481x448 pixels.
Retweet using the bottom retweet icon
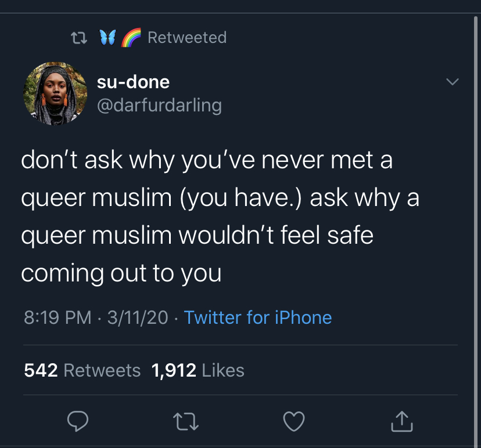(186, 422)
